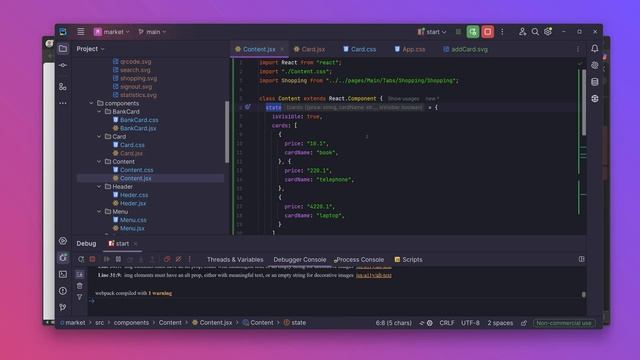This screenshot has width=640, height=360.
Task: Open main branch dropdown
Action: (152, 32)
